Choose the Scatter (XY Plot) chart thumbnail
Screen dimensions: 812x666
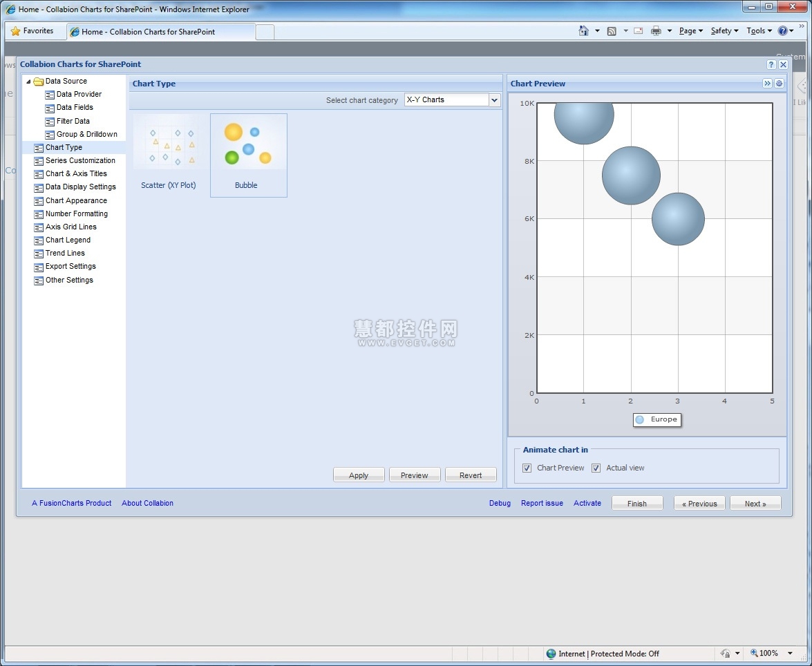(169, 155)
